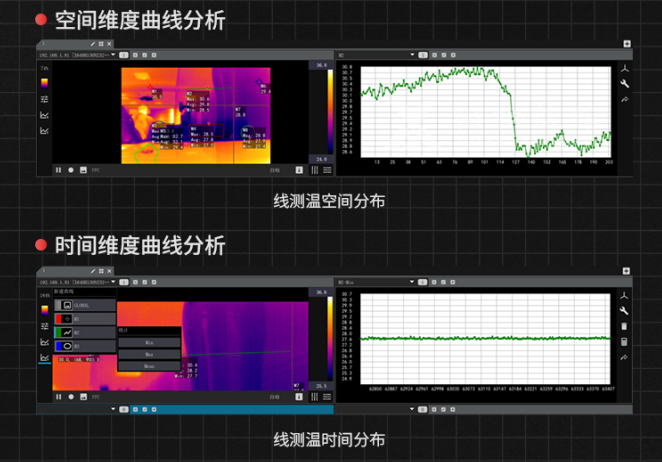The height and width of the screenshot is (462, 662).
Task: Click the highlighted curve chart icon in 时间维度 sidebar
Action: pos(44,358)
